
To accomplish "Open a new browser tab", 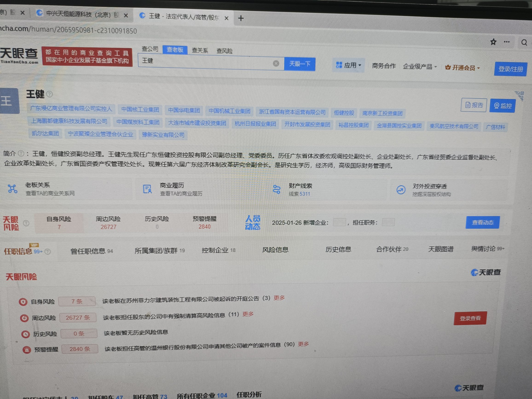I will 241,18.
